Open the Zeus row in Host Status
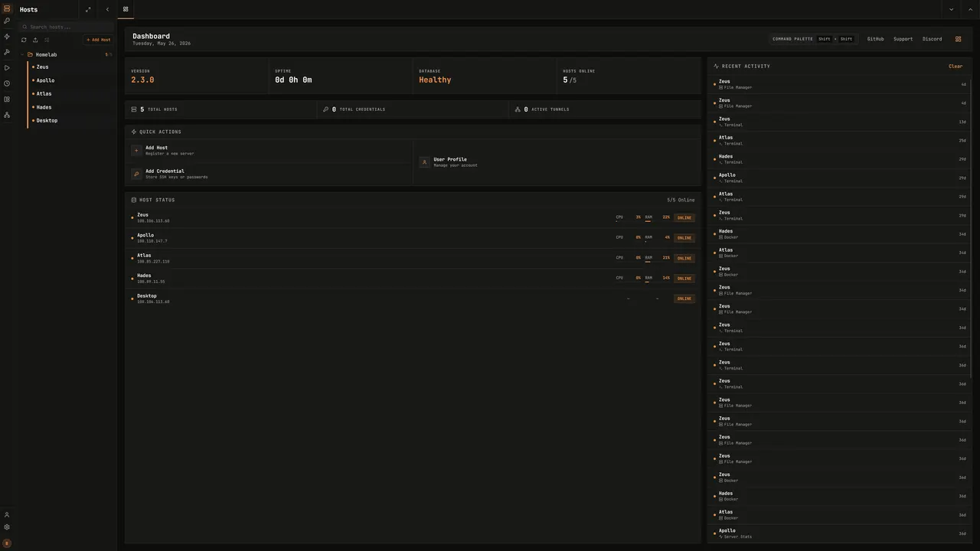The width and height of the screenshot is (980, 551). coord(413,218)
